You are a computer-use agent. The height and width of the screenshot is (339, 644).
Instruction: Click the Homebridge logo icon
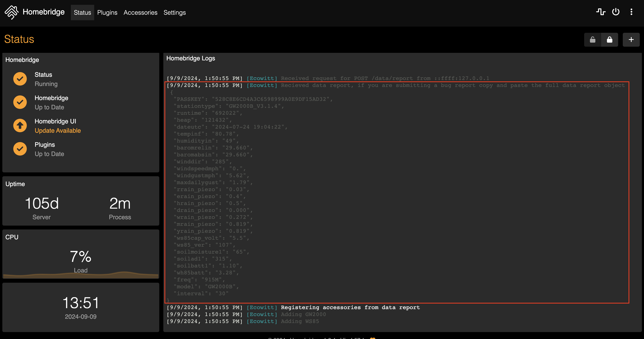pos(12,12)
